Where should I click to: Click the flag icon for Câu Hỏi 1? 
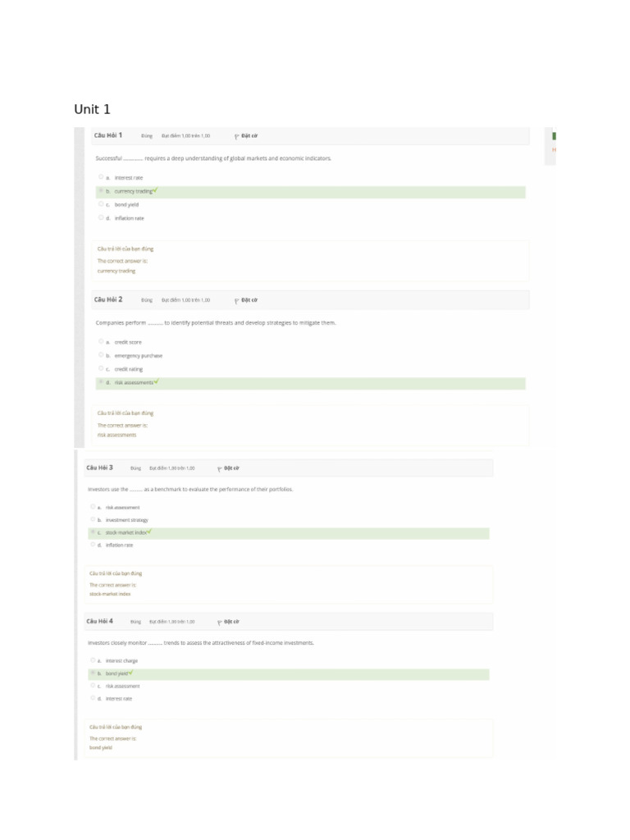point(236,136)
